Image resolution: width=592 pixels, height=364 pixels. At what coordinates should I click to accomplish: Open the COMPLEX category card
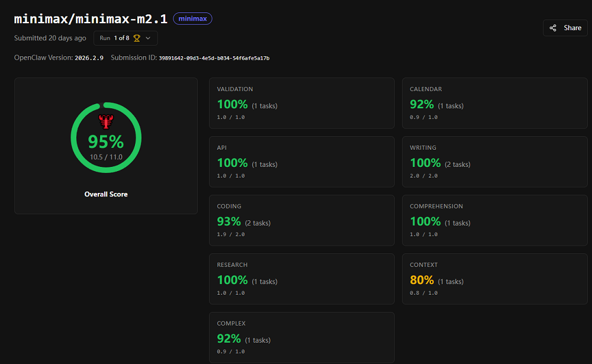pos(301,337)
